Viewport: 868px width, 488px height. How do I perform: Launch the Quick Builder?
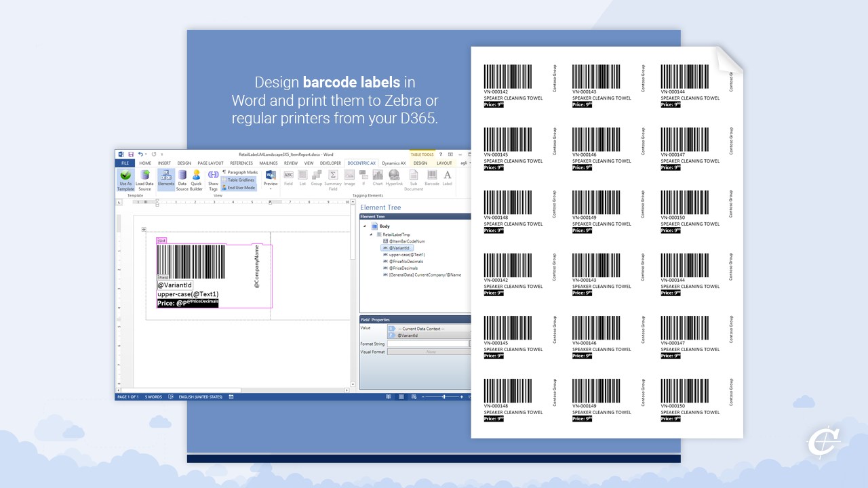196,180
